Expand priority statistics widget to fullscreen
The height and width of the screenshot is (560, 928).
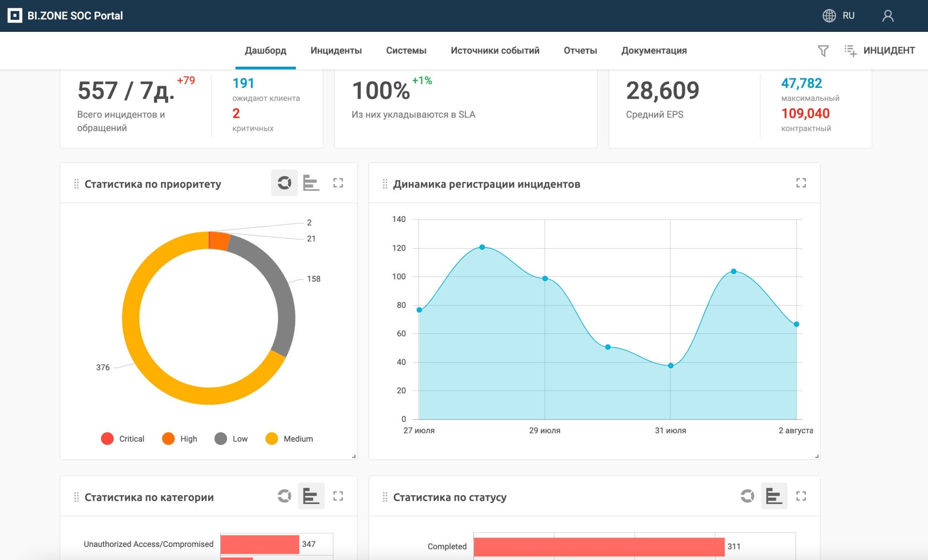pos(338,183)
